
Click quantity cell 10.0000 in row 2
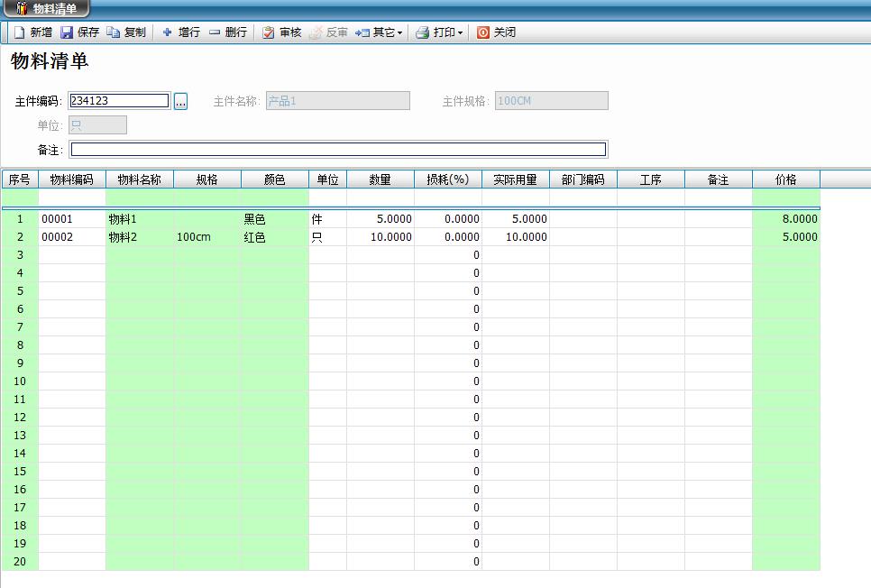point(380,237)
